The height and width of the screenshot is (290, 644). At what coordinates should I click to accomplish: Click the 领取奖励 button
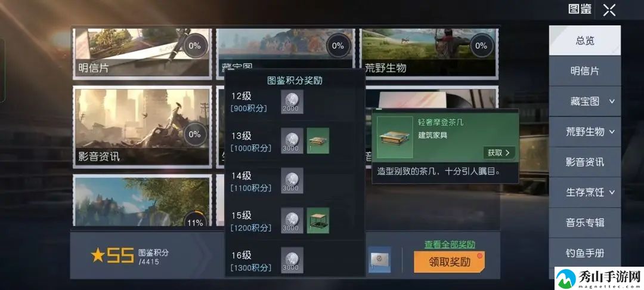tap(450, 262)
